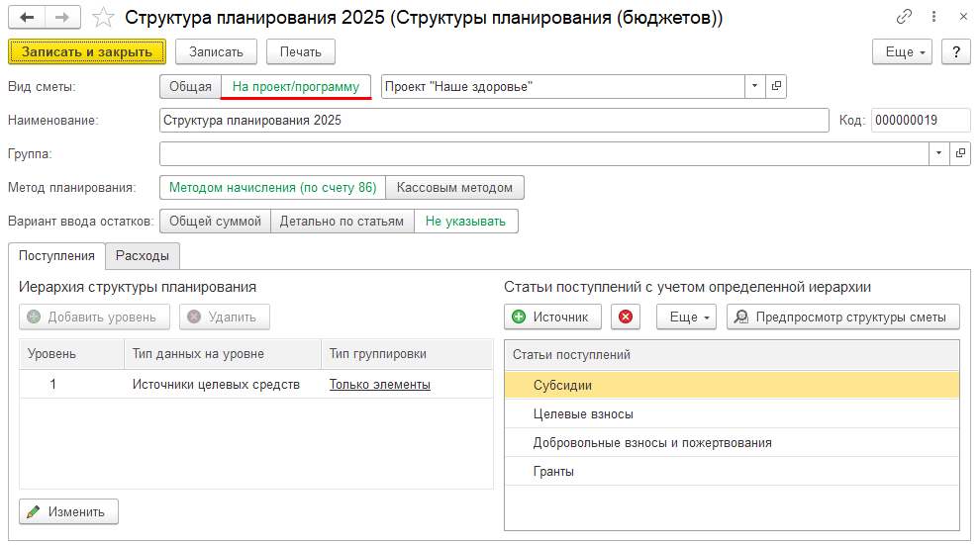Close the form with the X icon
The width and height of the screenshot is (980, 545).
[963, 17]
